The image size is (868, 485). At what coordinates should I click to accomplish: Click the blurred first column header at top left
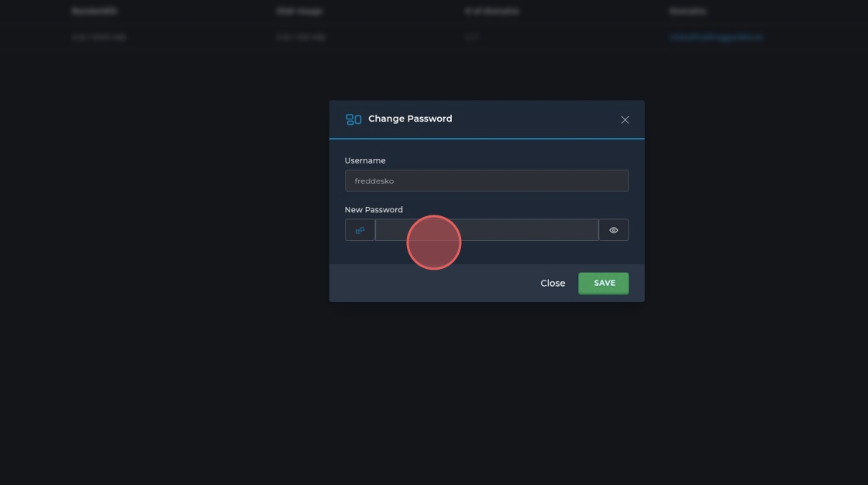(95, 12)
